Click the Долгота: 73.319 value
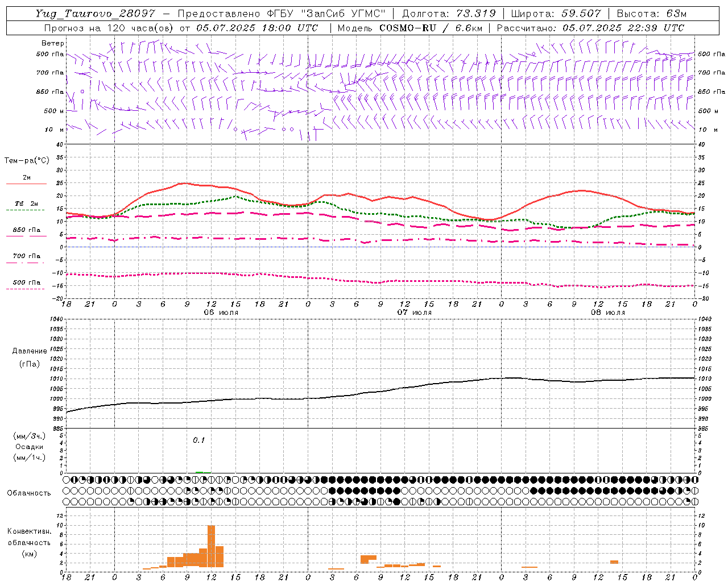The height and width of the screenshot is (582, 728). coord(449,14)
